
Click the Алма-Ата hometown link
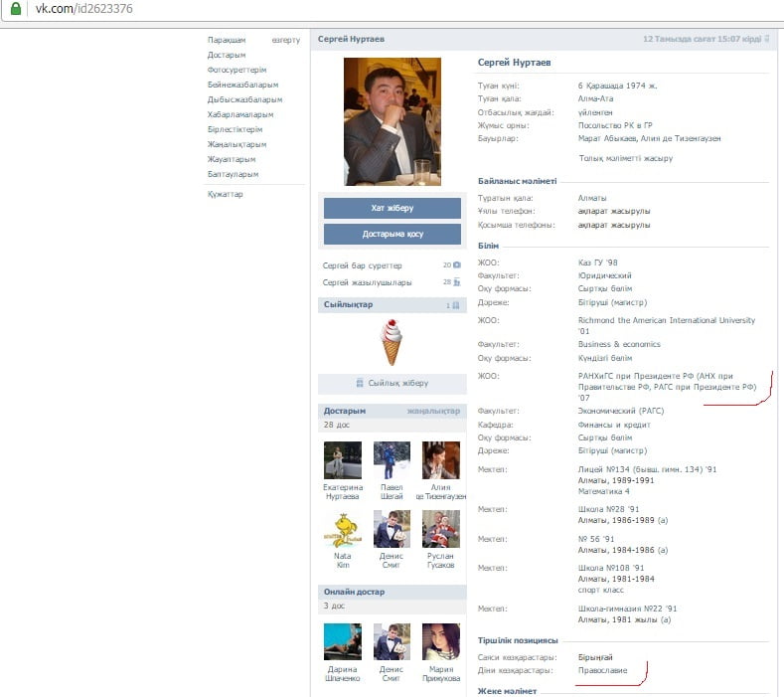point(595,98)
